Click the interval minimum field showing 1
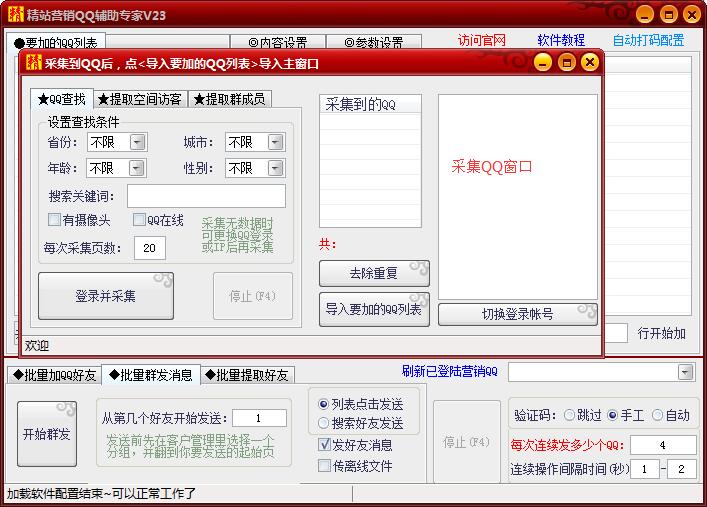The height and width of the screenshot is (507, 707). tap(645, 469)
